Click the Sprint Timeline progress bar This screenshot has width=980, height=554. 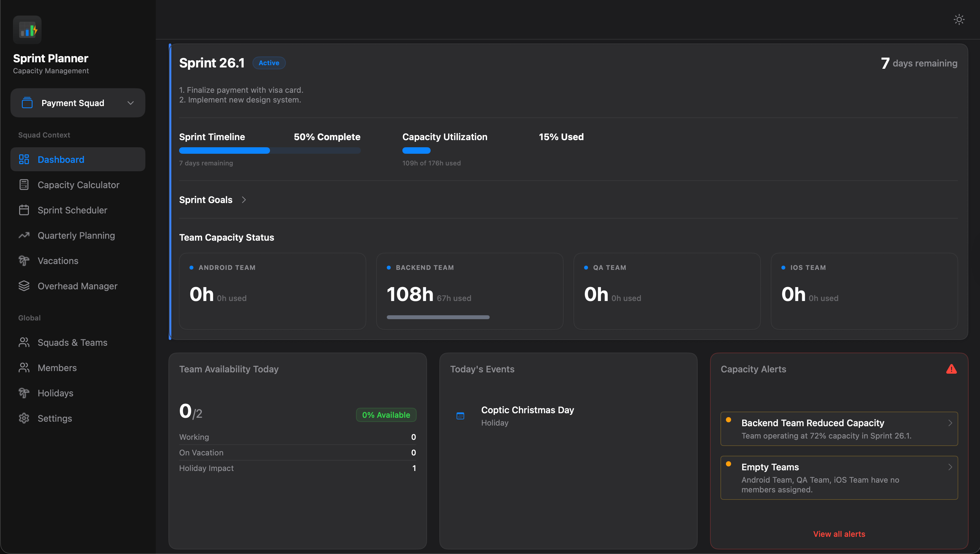pos(269,151)
